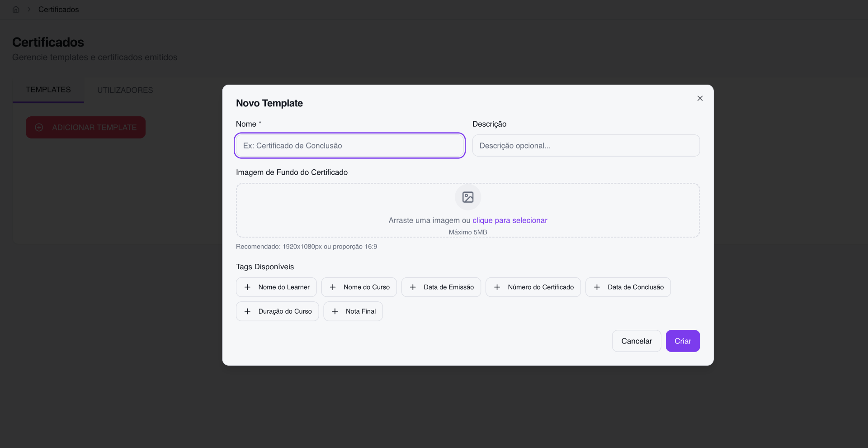Click the 'Novo Template' dialog title
868x448 pixels.
tap(269, 103)
